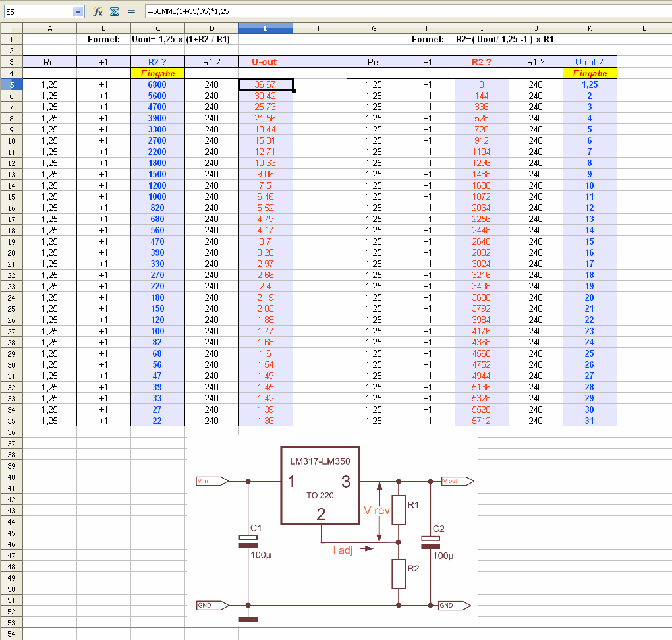Viewport: 672px width, 640px height.
Task: Select column K header
Action: (590, 28)
